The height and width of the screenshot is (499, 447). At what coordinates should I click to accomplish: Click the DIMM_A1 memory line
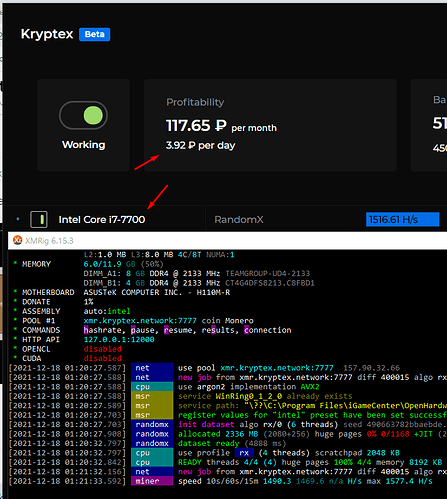point(197,273)
